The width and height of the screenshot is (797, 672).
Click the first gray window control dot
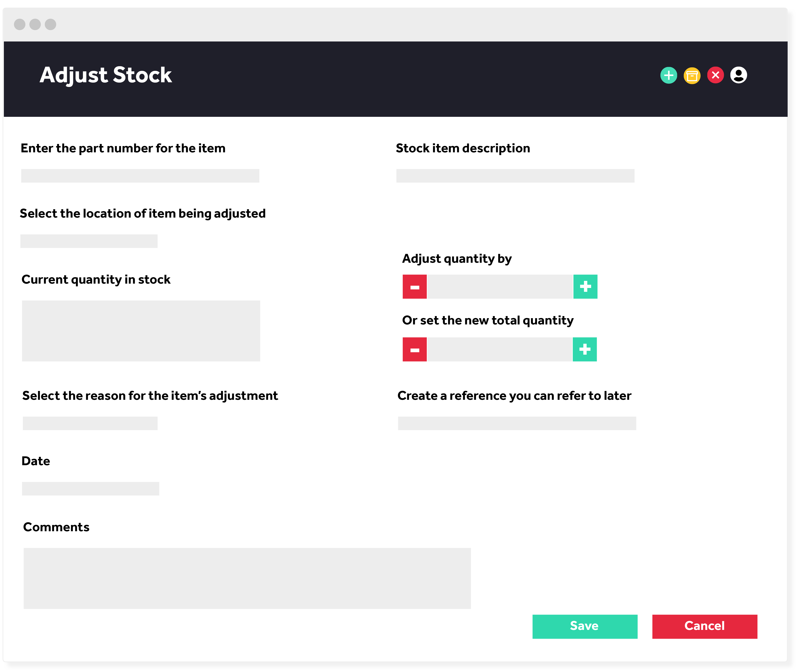click(19, 24)
